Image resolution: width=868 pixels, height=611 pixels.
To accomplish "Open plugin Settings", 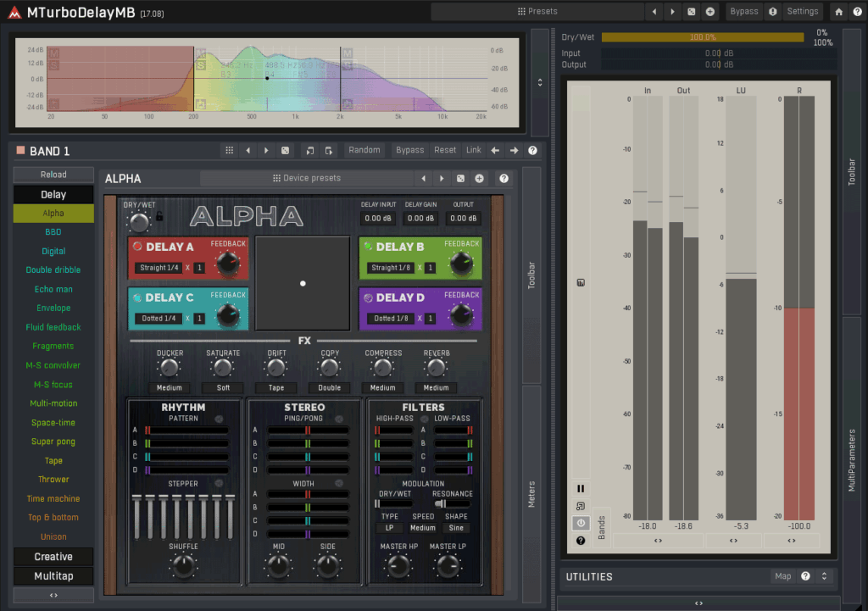I will click(x=802, y=11).
